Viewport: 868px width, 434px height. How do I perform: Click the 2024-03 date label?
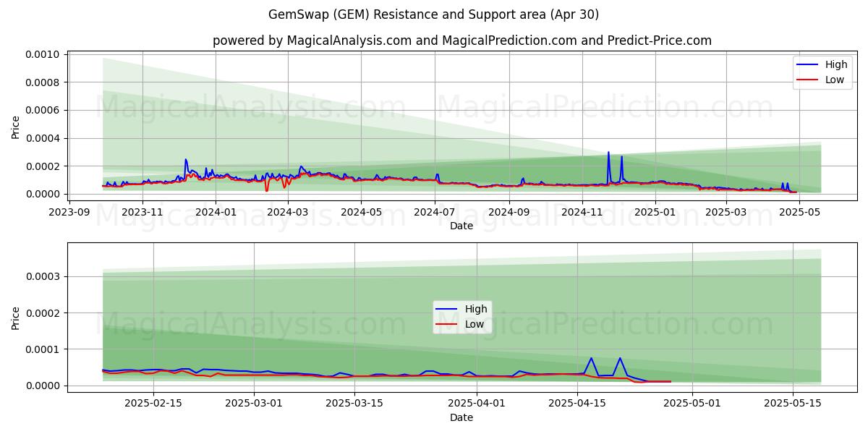coord(288,212)
